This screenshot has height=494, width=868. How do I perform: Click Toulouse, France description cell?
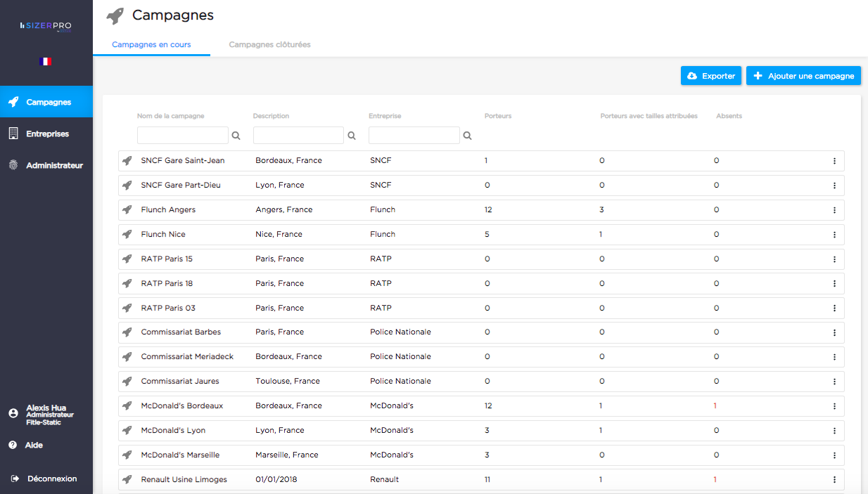click(288, 381)
